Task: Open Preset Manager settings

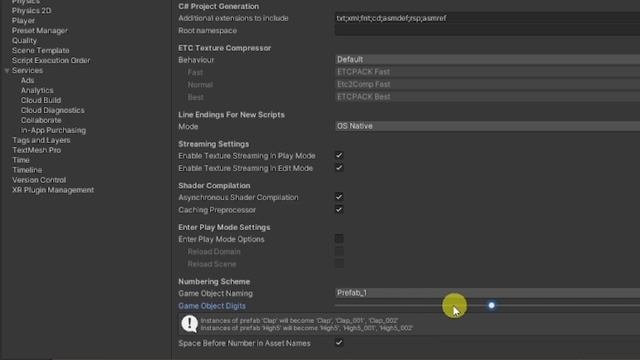Action: (x=40, y=31)
